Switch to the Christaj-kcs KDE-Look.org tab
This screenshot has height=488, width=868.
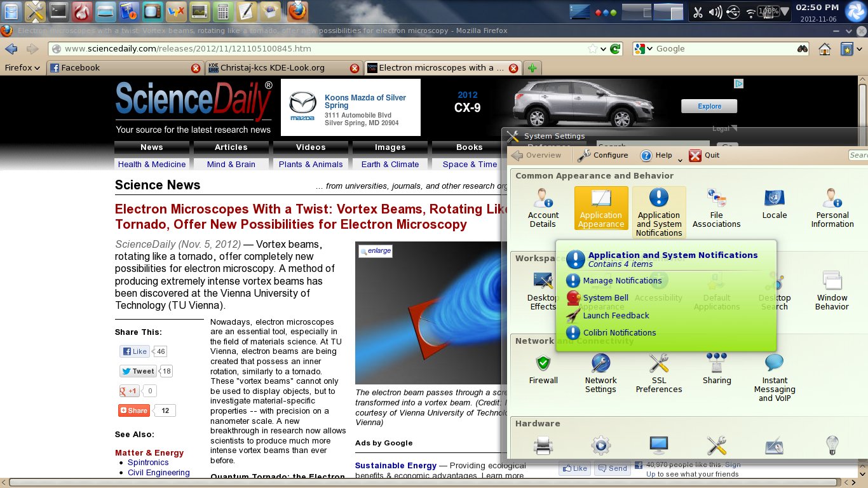coord(284,68)
